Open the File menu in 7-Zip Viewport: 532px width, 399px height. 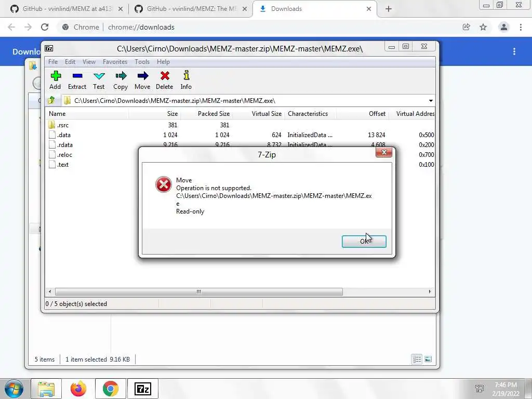pyautogui.click(x=53, y=62)
